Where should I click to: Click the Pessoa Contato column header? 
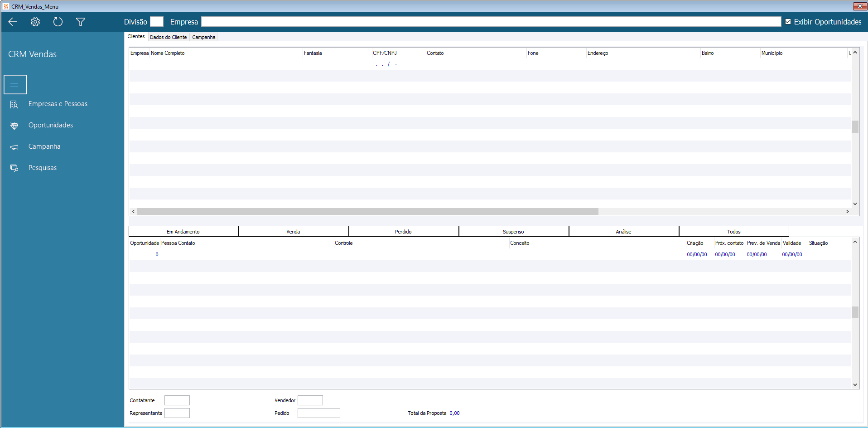[247, 243]
